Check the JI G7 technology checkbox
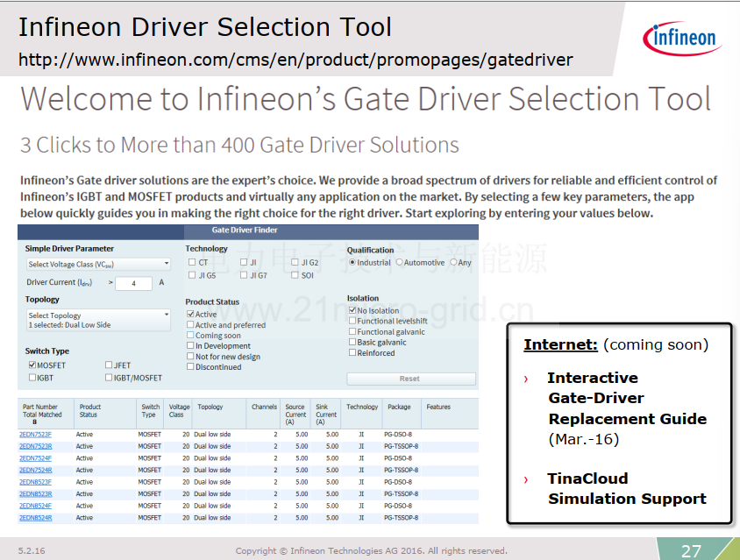Viewport: 740px width, 560px height. (244, 275)
